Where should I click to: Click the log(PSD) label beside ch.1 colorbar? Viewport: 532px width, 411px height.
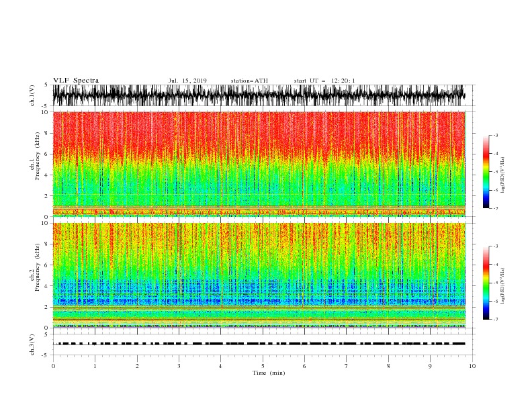pos(503,175)
